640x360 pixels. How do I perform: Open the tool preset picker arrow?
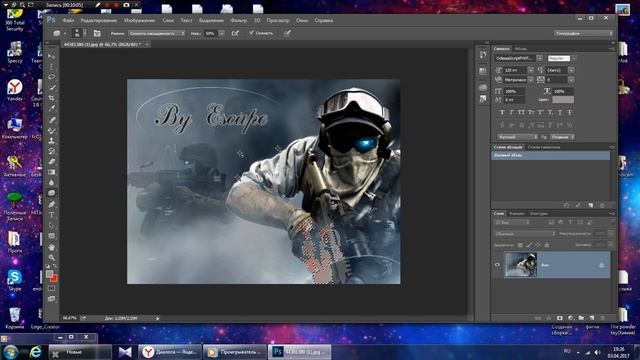[x=65, y=33]
